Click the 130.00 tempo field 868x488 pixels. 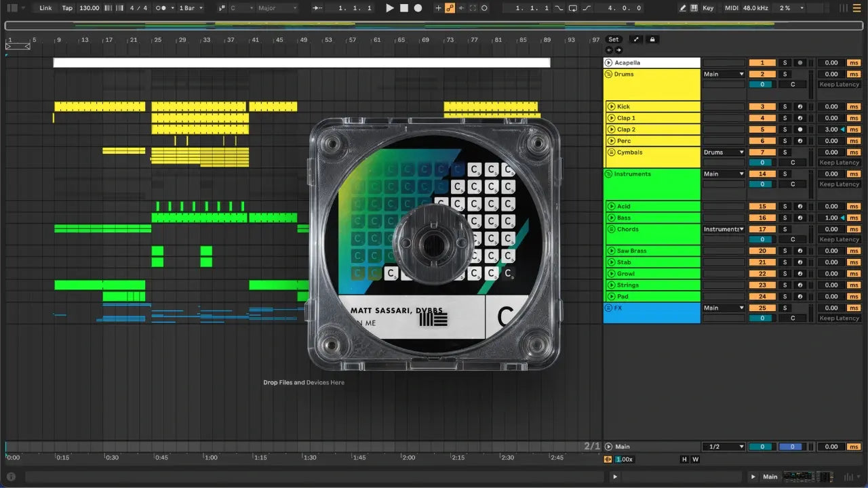point(89,8)
